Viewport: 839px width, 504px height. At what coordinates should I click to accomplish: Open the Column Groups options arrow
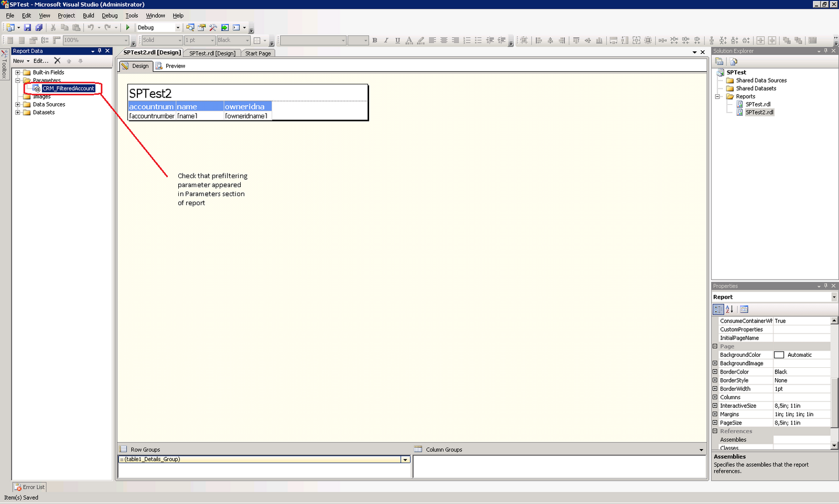tap(701, 450)
